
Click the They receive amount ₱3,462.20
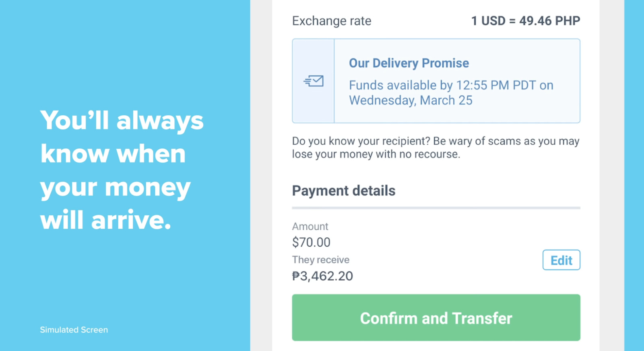pos(322,276)
